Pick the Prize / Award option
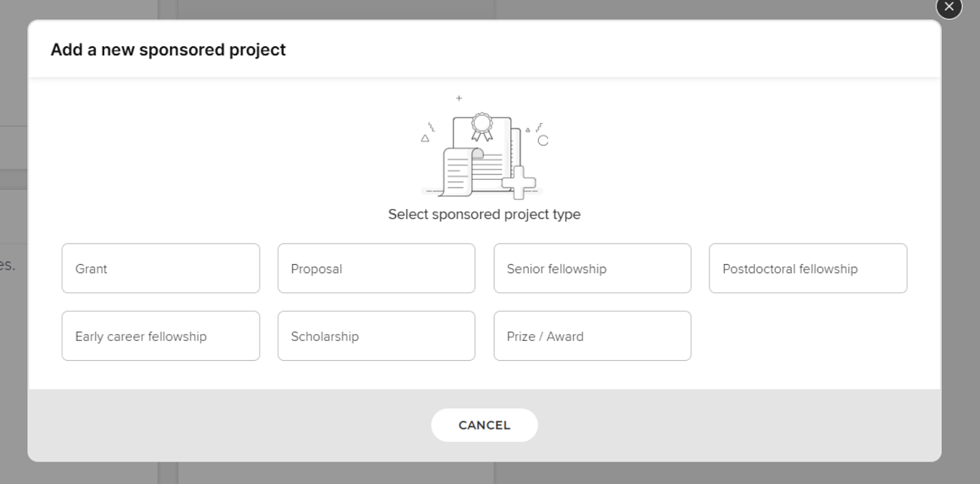The height and width of the screenshot is (484, 980). tap(592, 336)
